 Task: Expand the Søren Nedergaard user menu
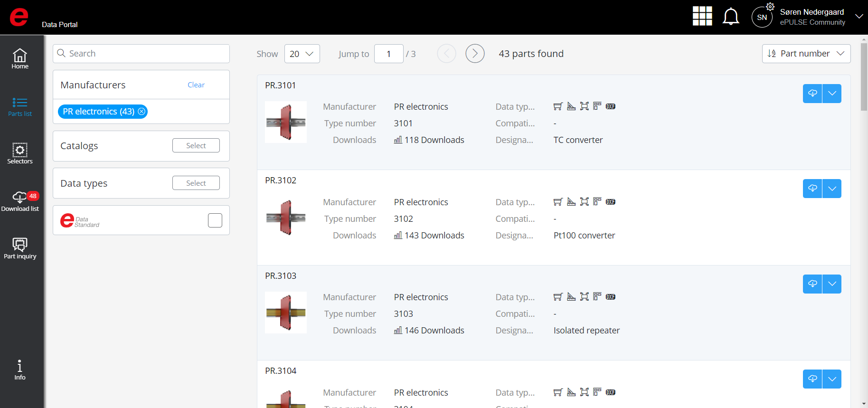coord(859,17)
